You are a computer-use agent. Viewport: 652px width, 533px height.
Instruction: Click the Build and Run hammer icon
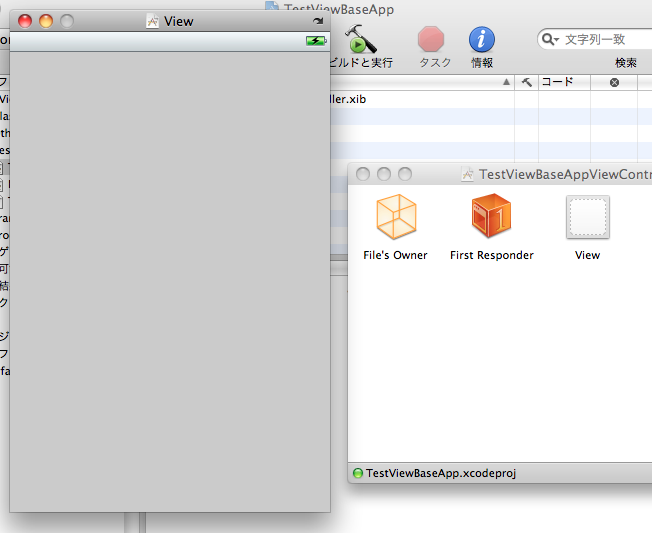point(361,39)
